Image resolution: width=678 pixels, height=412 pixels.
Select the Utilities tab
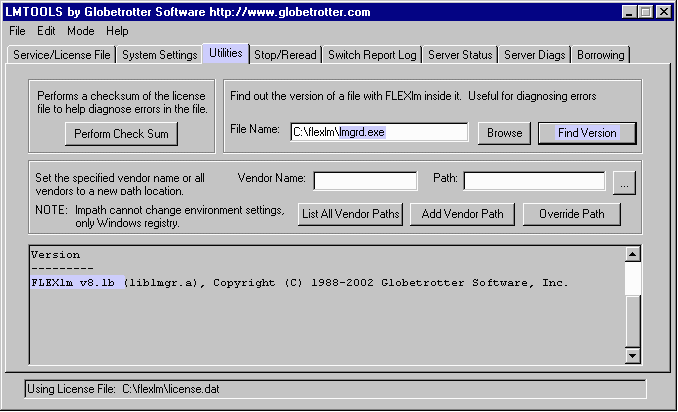[x=226, y=53]
